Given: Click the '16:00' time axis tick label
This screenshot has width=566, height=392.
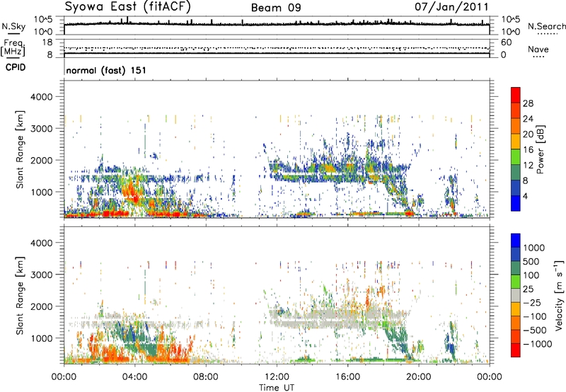Looking at the screenshot, I should coord(347,377).
